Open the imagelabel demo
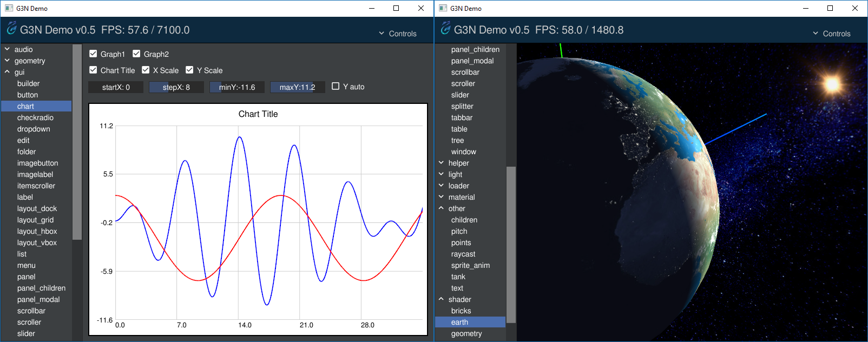 36,174
